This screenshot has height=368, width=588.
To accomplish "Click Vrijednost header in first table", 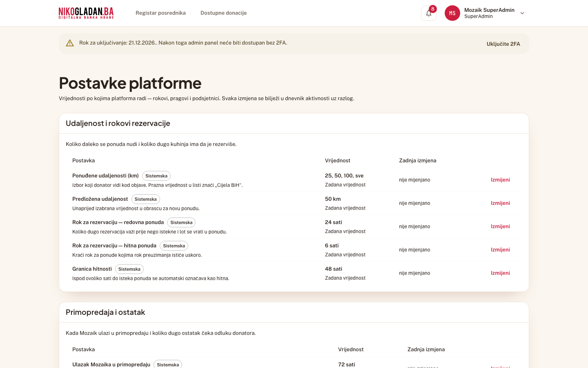I will click(x=338, y=161).
